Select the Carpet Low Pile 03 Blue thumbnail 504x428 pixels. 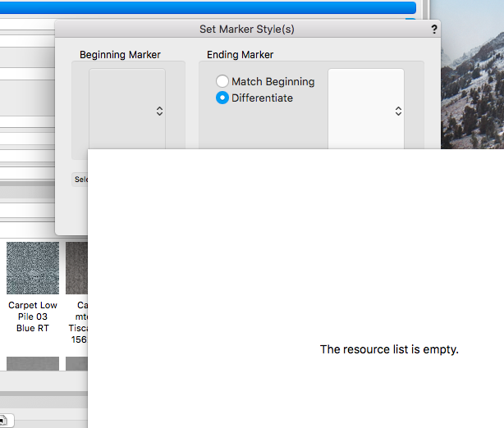pyautogui.click(x=33, y=268)
